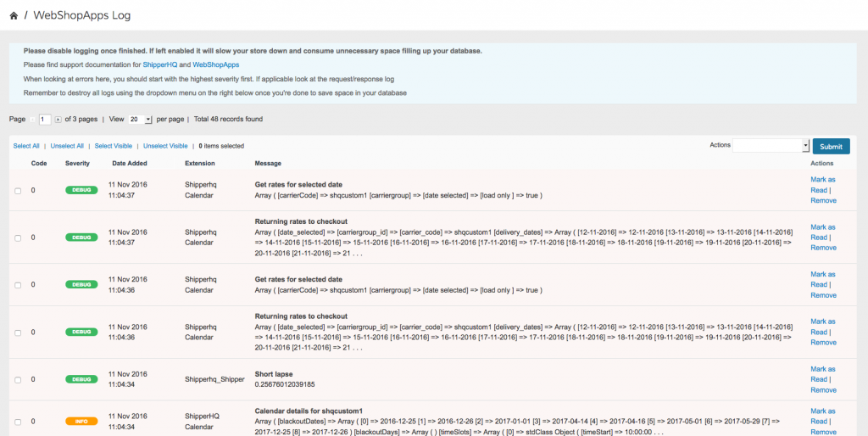
Task: Tick checkbox for first Get rates row
Action: click(18, 190)
